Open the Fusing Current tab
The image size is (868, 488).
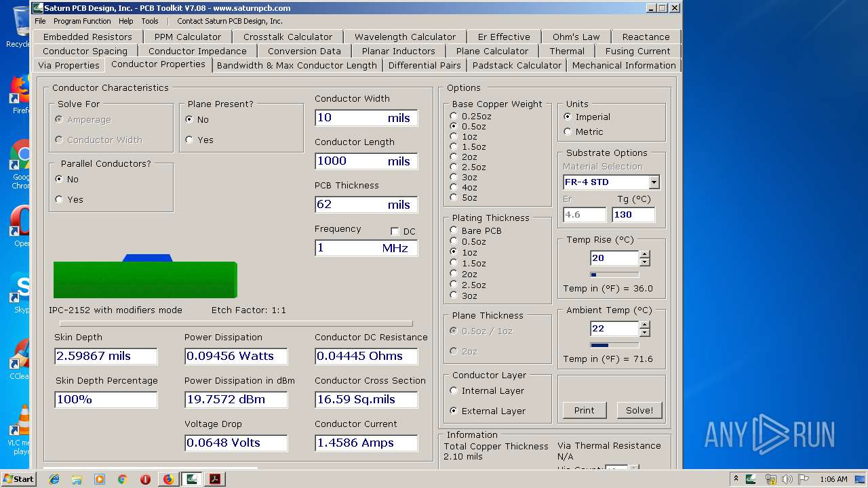pos(637,51)
